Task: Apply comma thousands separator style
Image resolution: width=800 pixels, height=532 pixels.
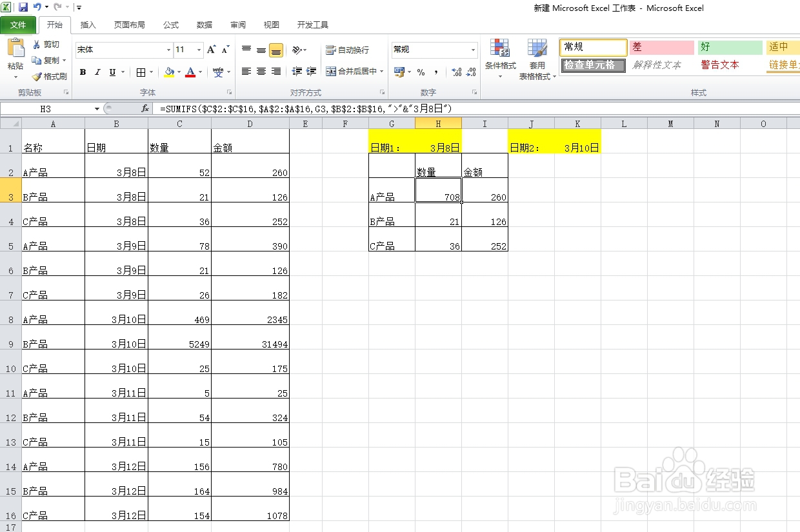Action: [436, 72]
